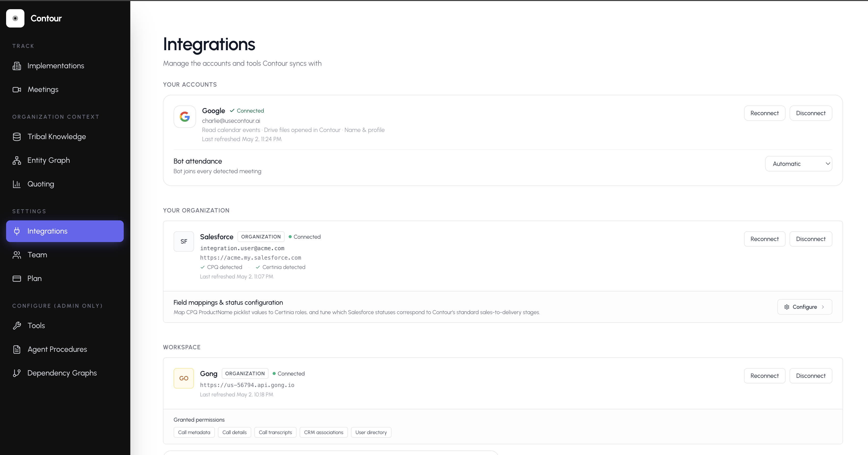
Task: Open the Quoting section
Action: click(x=65, y=184)
